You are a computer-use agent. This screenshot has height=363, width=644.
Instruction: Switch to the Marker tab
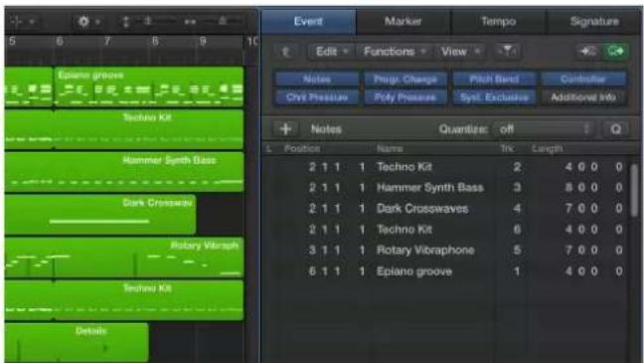[402, 21]
